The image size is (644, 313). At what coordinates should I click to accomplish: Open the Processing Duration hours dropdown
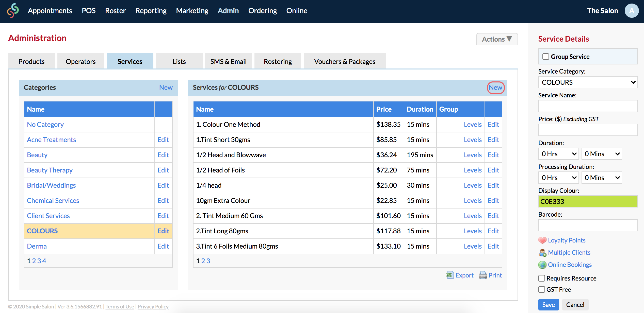point(558,178)
